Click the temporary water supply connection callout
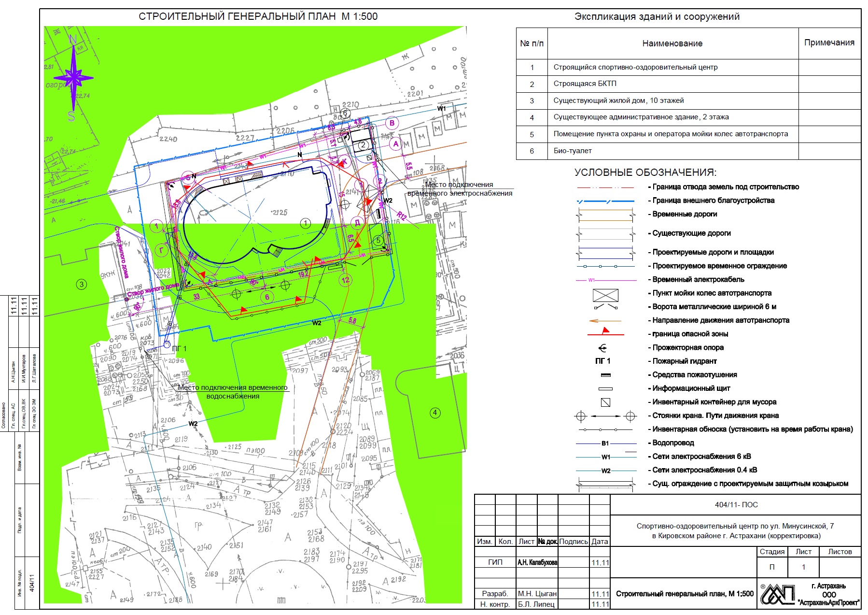The image size is (868, 615). 233,392
